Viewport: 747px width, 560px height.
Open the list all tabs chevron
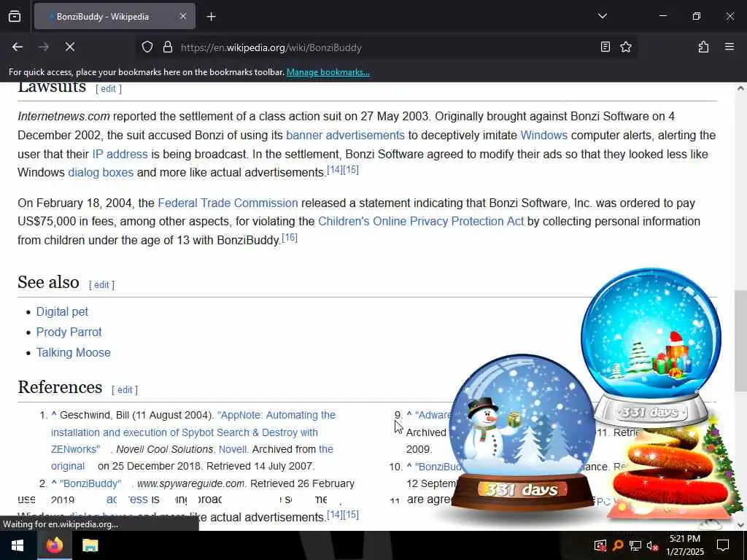pos(602,16)
